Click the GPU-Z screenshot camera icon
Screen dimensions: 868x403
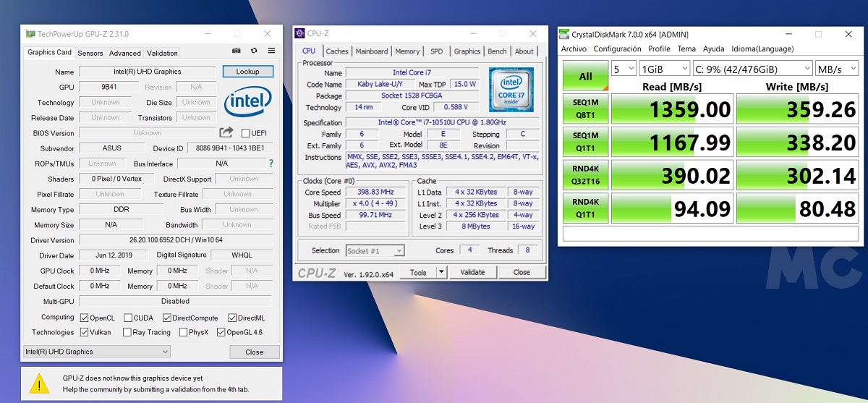[236, 51]
